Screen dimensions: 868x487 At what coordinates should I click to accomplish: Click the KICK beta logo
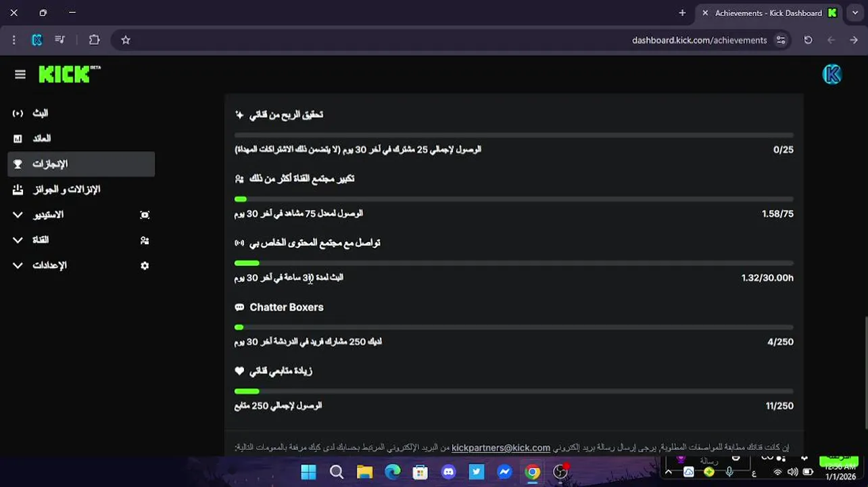point(70,74)
